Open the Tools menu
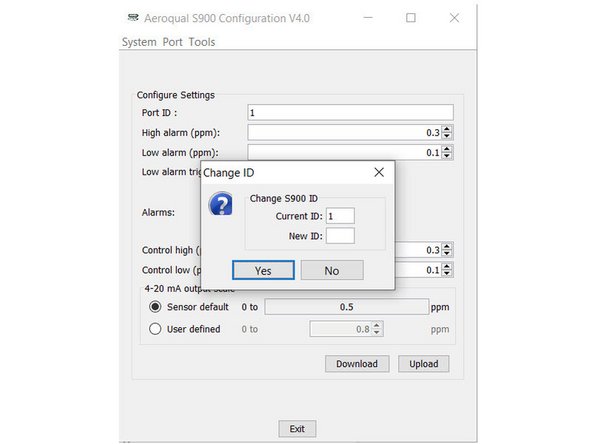 point(202,42)
